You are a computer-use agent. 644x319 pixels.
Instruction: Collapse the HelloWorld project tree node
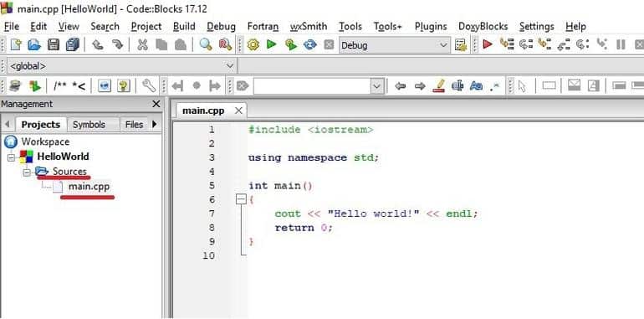tap(11, 157)
